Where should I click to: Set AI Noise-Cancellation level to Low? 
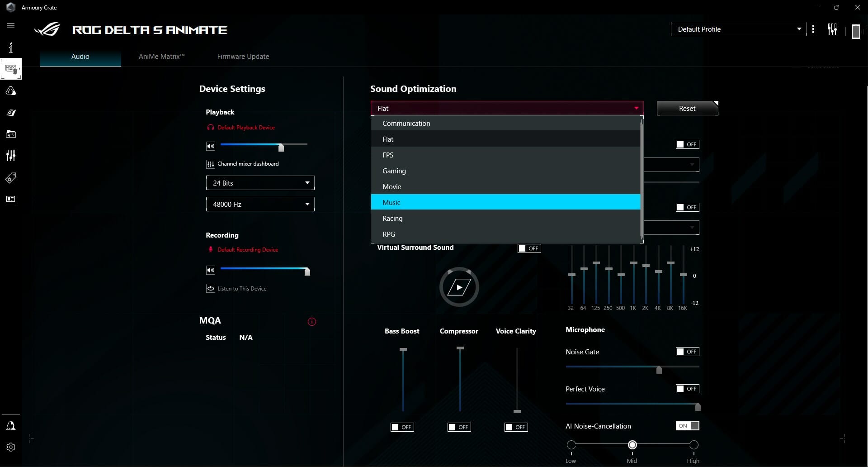pos(571,445)
